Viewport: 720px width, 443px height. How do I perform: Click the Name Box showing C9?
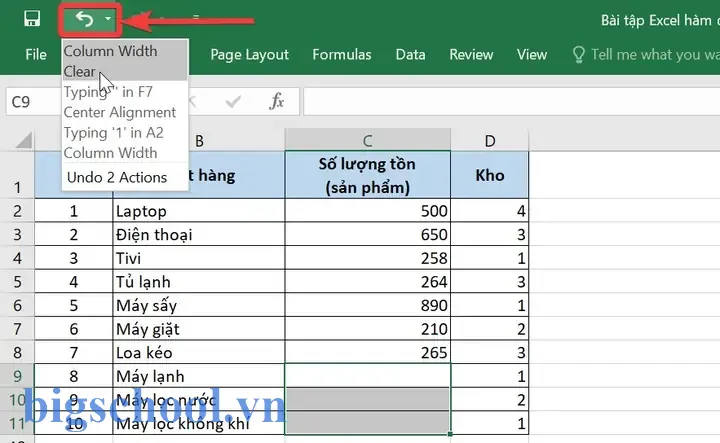(x=34, y=101)
